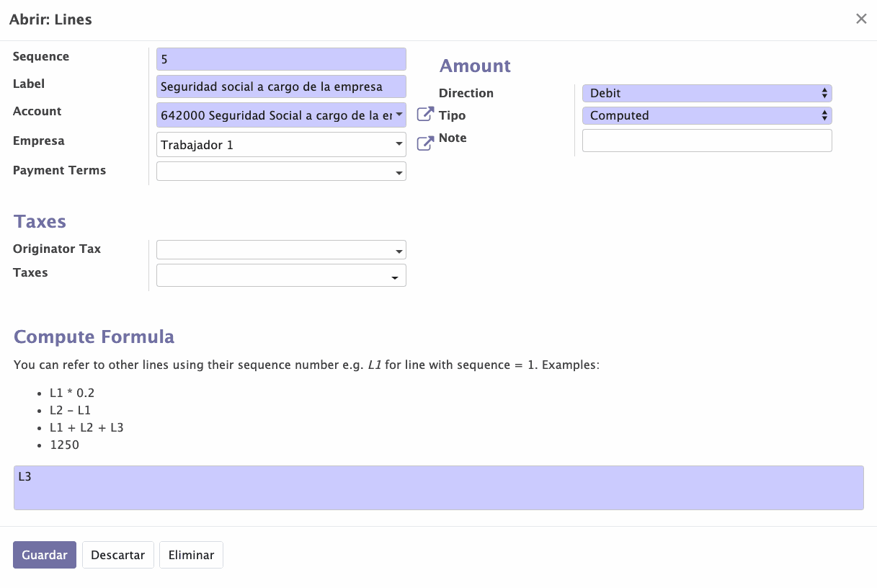The width and height of the screenshot is (877, 588).
Task: Click the 'Abrir: Lines' dialog title
Action: 50,19
